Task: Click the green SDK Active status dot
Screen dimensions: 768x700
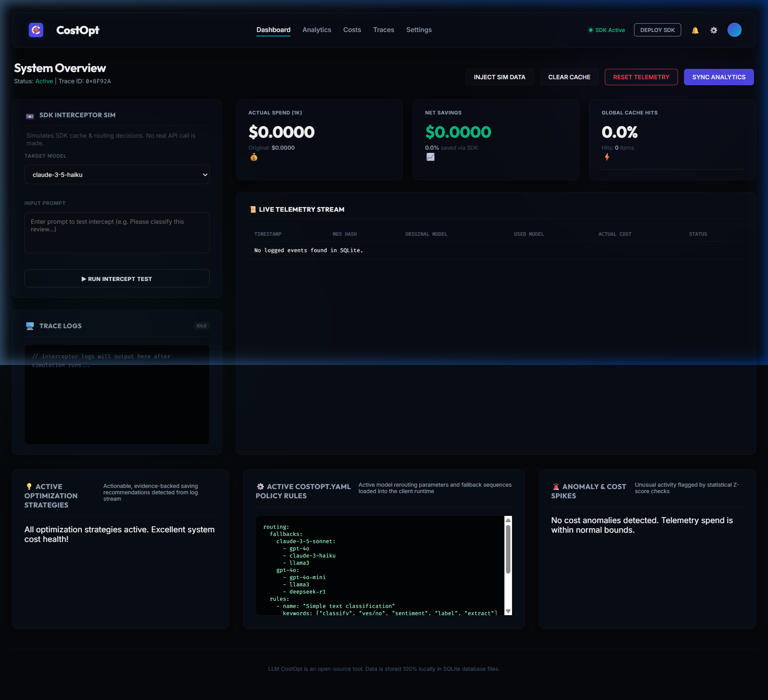Action: (591, 30)
